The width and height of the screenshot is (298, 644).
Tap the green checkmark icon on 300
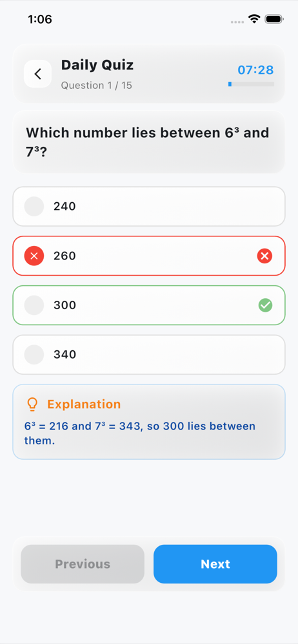266,305
